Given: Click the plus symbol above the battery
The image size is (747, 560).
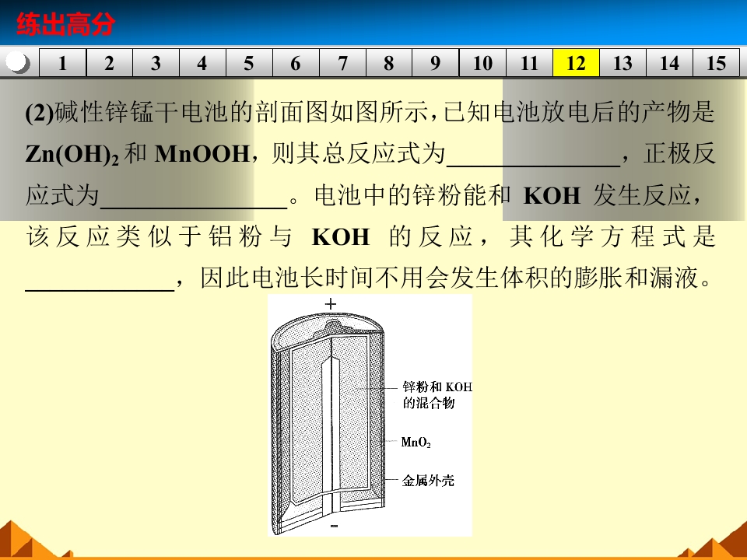Looking at the screenshot, I should pyautogui.click(x=331, y=306).
